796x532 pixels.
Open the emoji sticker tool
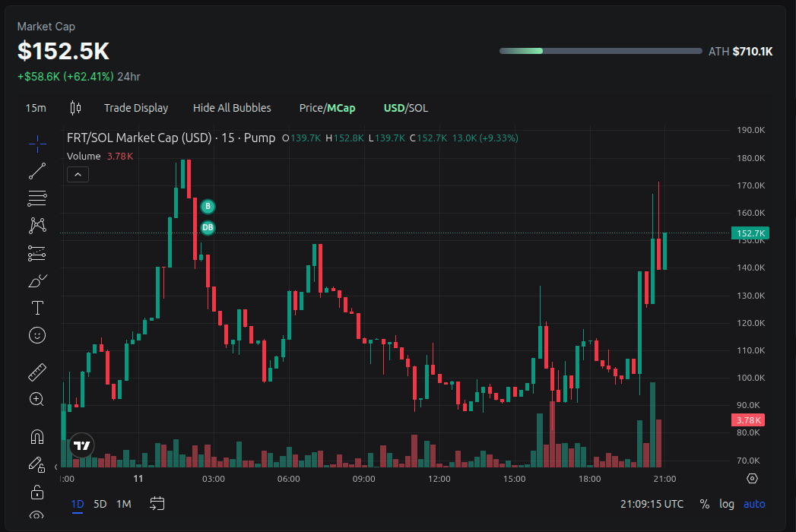(x=36, y=335)
